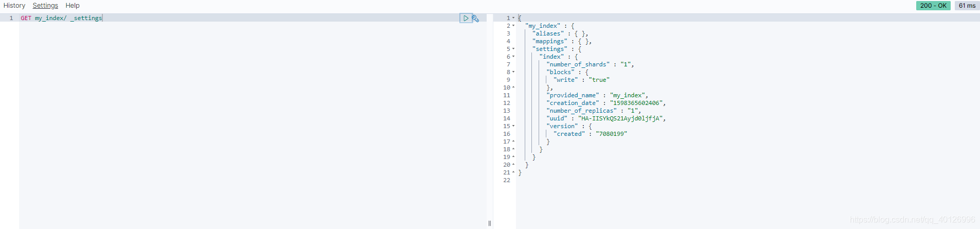Click the fold arrow at line 20
Image resolution: width=980 pixels, height=229 pixels.
[513, 165]
